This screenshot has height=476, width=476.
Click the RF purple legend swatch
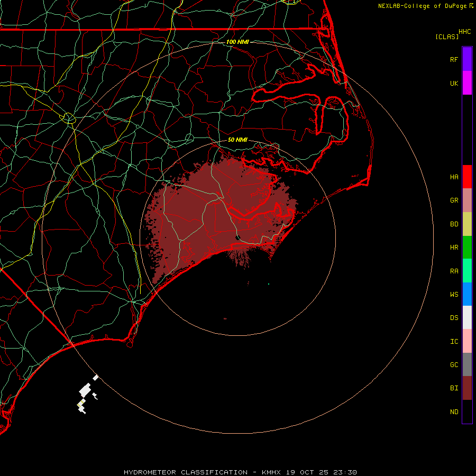[467, 59]
